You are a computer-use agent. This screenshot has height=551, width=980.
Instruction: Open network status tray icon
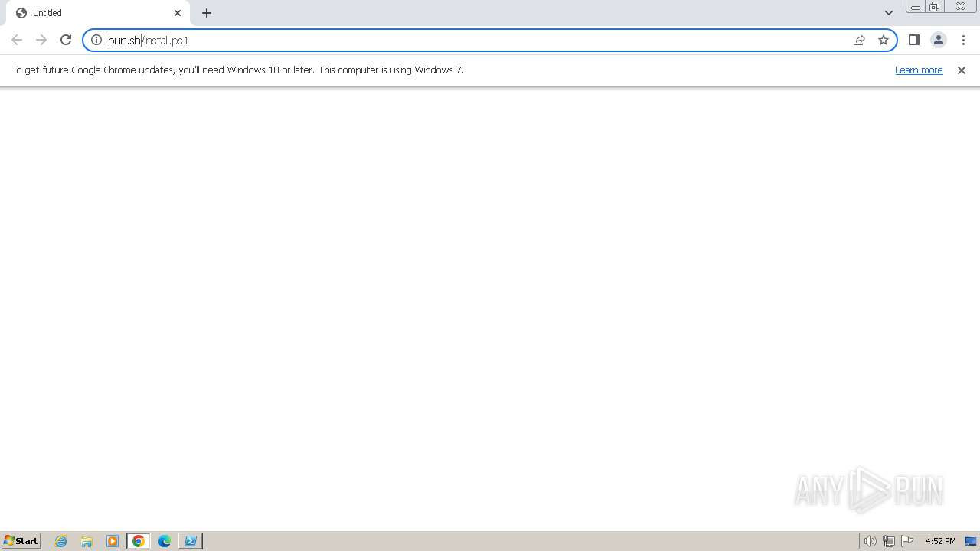coord(889,541)
